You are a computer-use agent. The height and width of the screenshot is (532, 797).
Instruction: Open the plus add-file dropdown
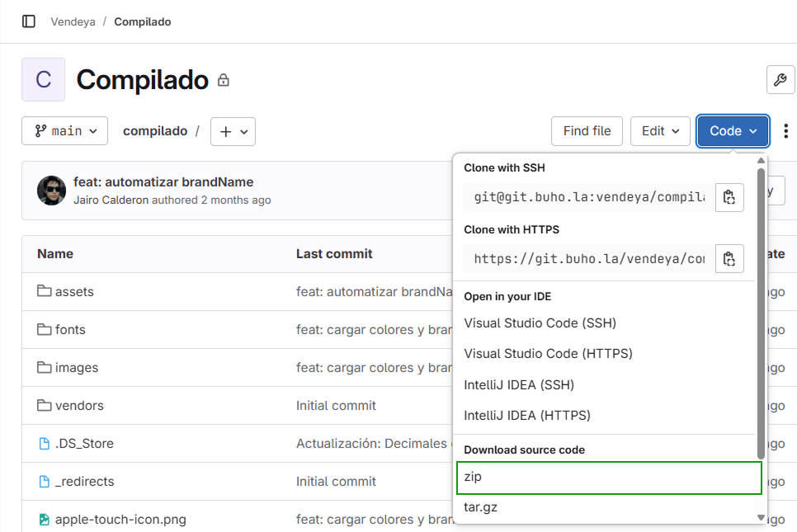[x=233, y=131]
